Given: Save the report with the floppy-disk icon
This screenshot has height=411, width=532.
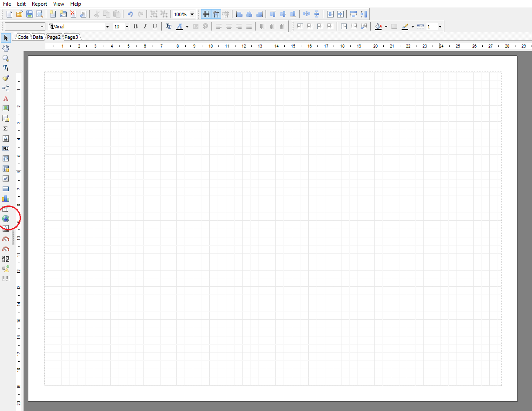Looking at the screenshot, I should point(29,14).
